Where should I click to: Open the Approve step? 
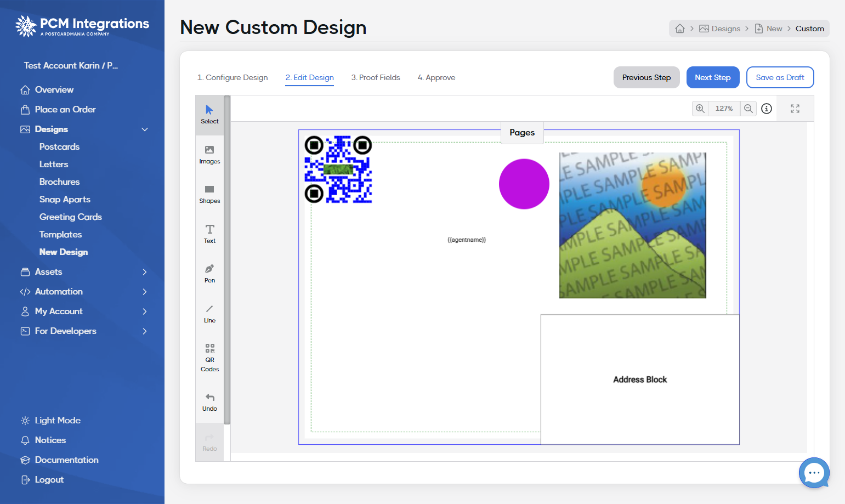click(x=436, y=78)
